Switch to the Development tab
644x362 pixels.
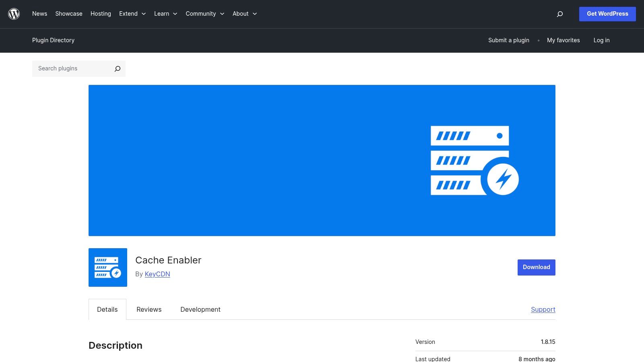point(200,309)
